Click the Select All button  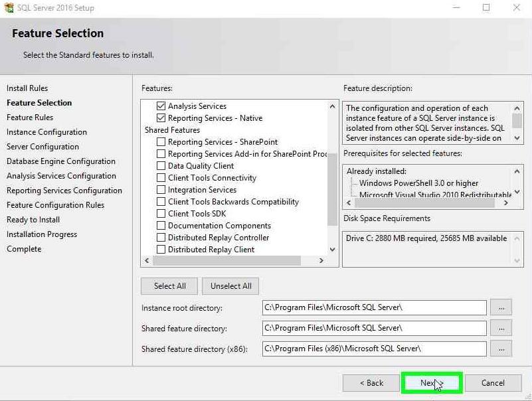pos(169,286)
